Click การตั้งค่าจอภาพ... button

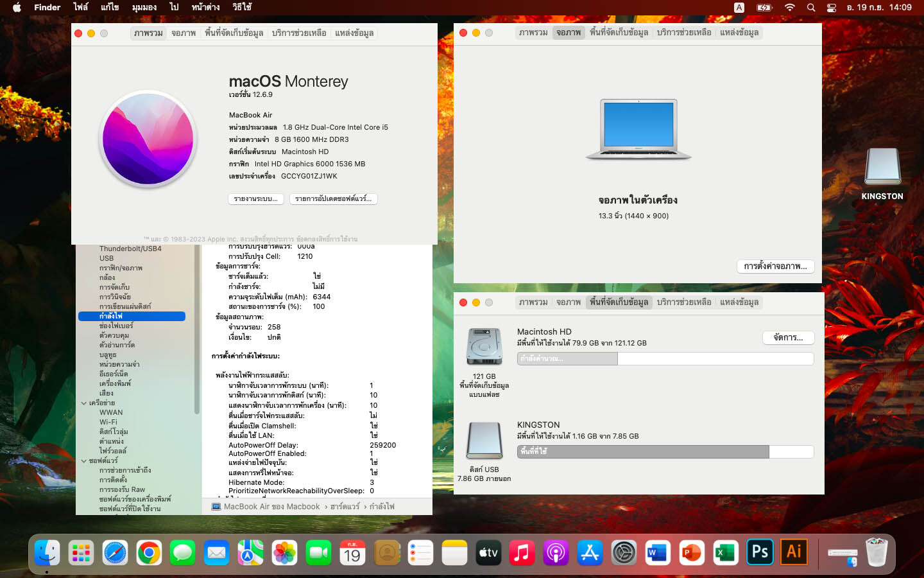point(775,266)
